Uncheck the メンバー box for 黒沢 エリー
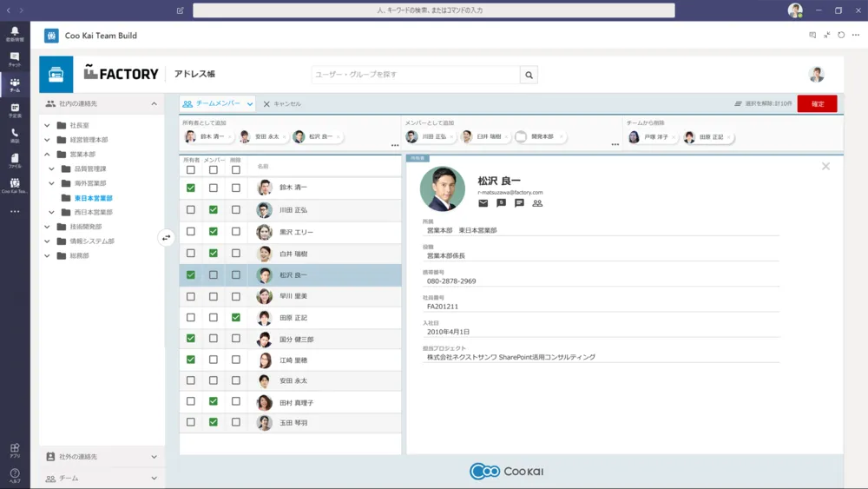 [214, 232]
